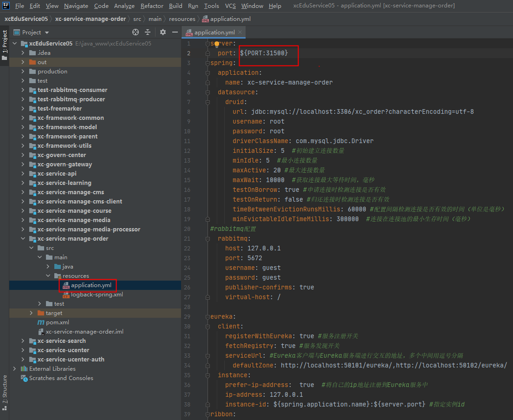Click xc-service-manage-order breadcrumb
Image resolution: width=513 pixels, height=420 pixels.
[91, 19]
